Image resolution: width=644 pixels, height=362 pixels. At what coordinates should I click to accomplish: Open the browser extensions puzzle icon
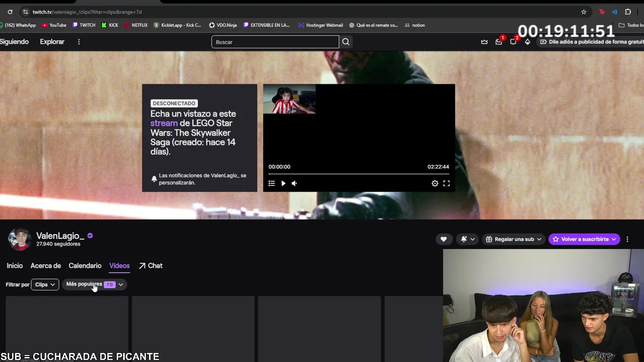628,12
